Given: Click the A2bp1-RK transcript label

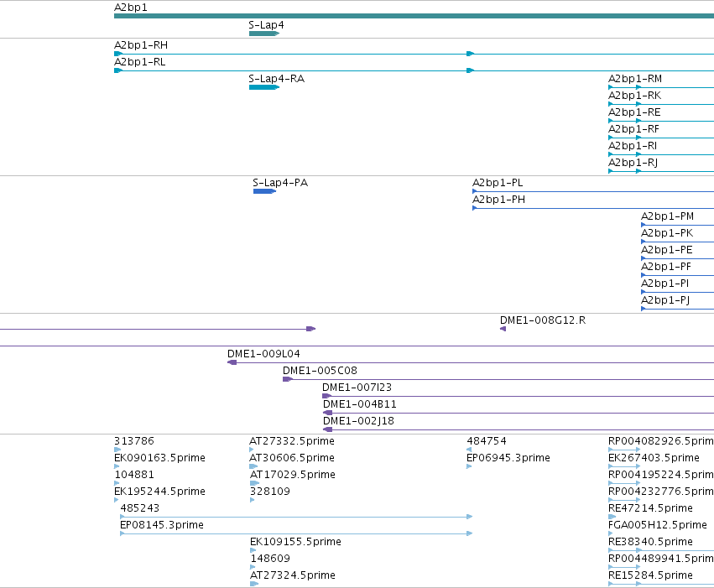Looking at the screenshot, I should tap(635, 96).
